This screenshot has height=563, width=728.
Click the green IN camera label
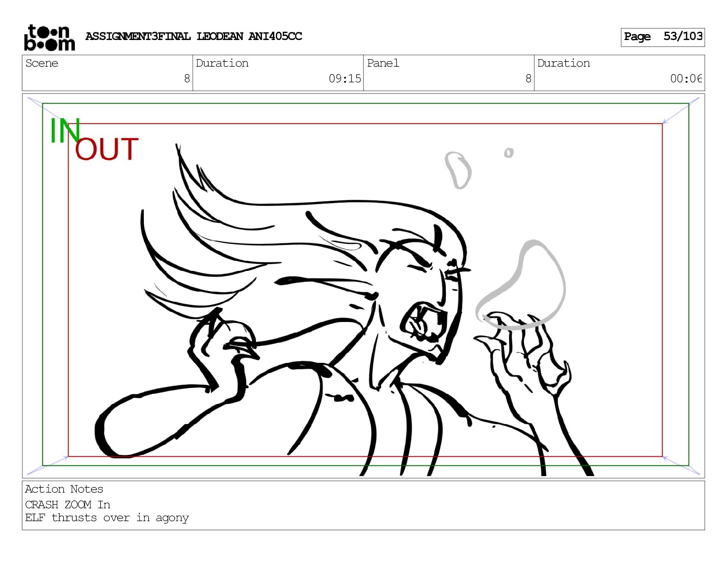pos(65,131)
